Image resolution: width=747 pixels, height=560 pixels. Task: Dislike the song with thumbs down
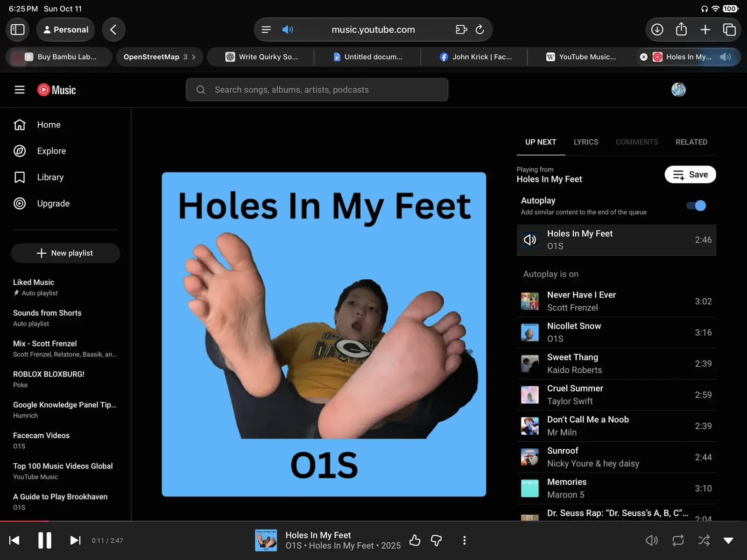[x=436, y=540]
